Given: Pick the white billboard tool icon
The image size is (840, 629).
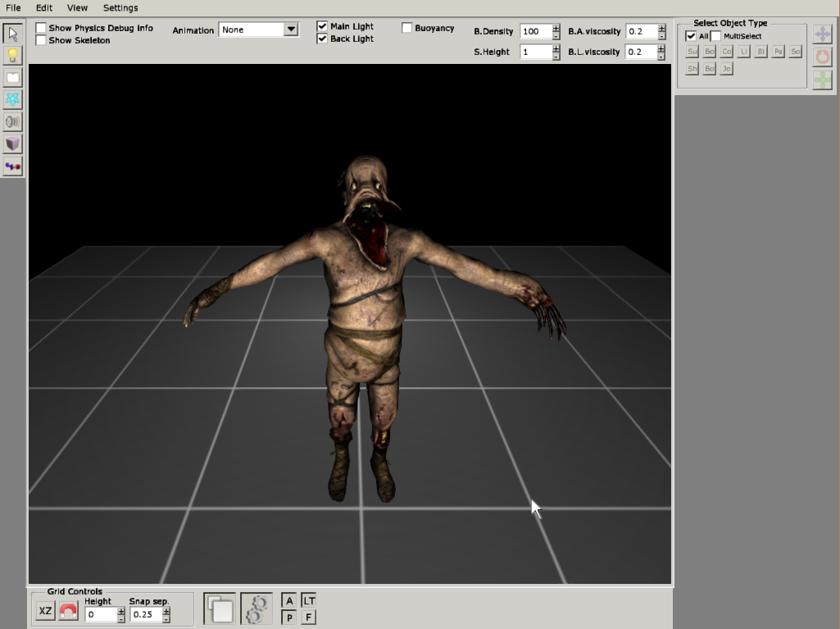Looking at the screenshot, I should pyautogui.click(x=12, y=78).
